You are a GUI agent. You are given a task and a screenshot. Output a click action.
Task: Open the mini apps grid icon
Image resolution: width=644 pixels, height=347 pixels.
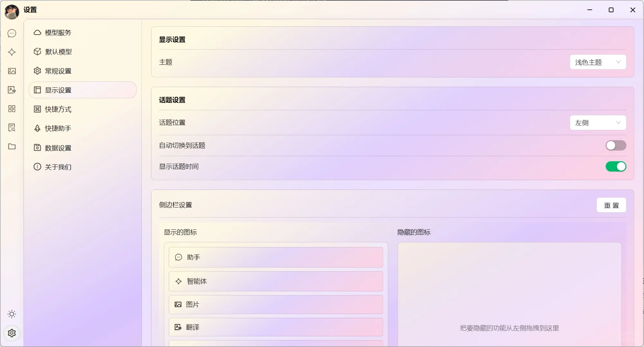pos(12,109)
